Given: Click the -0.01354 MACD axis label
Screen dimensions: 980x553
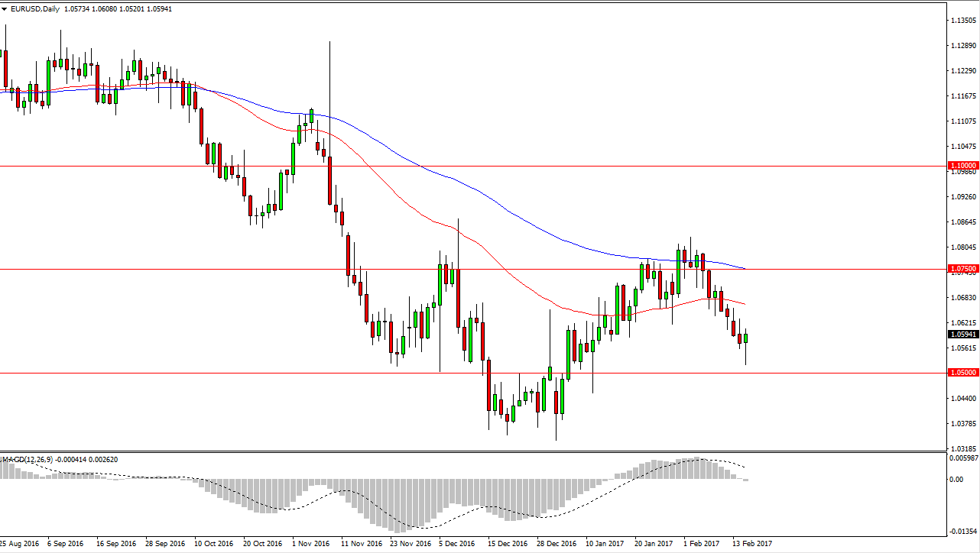Looking at the screenshot, I should (962, 532).
